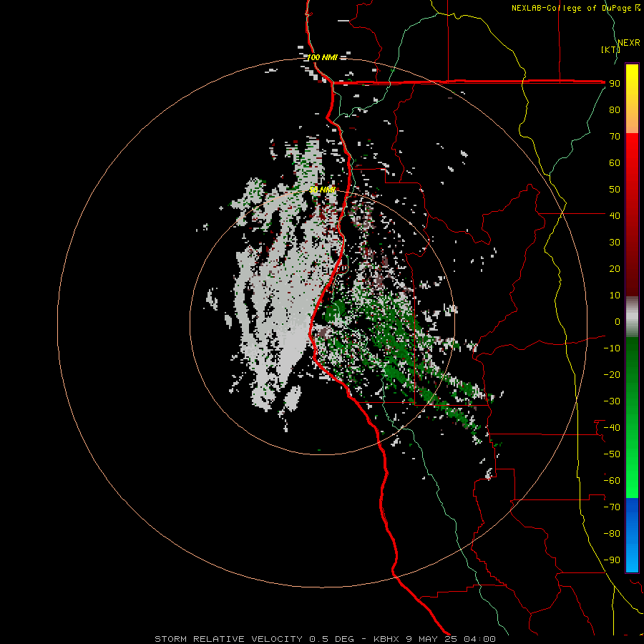644x644 pixels.
Task: Click the -10 value on velocity scale
Action: (x=612, y=348)
